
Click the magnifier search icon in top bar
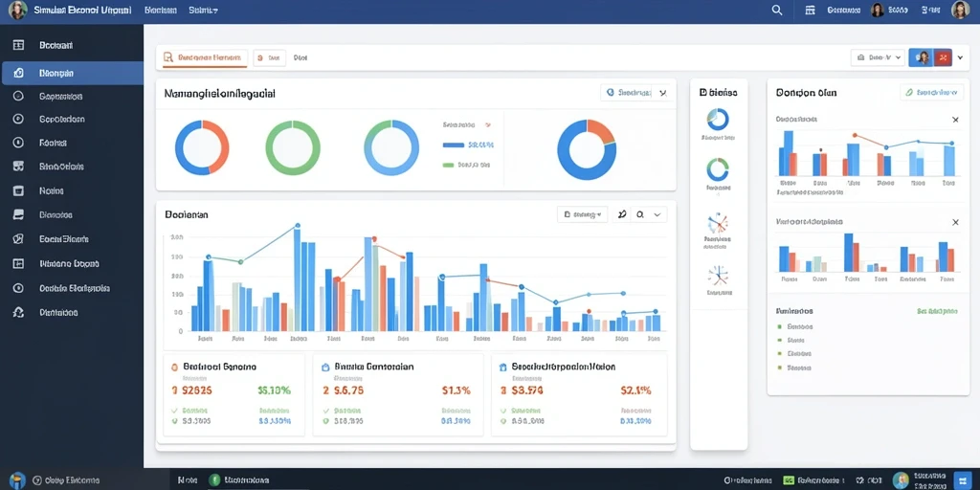(777, 10)
